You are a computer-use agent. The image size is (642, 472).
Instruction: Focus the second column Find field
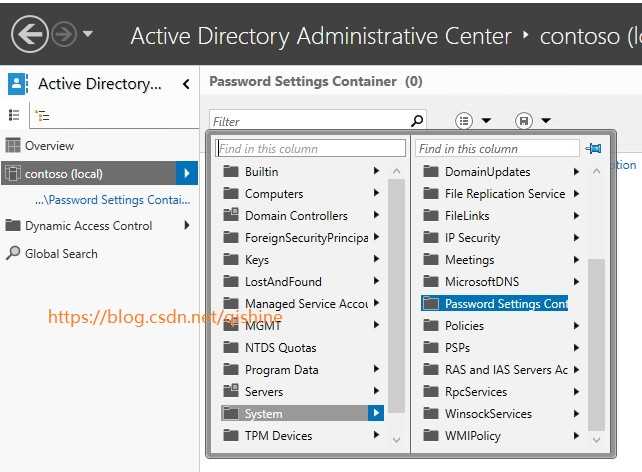click(x=497, y=149)
